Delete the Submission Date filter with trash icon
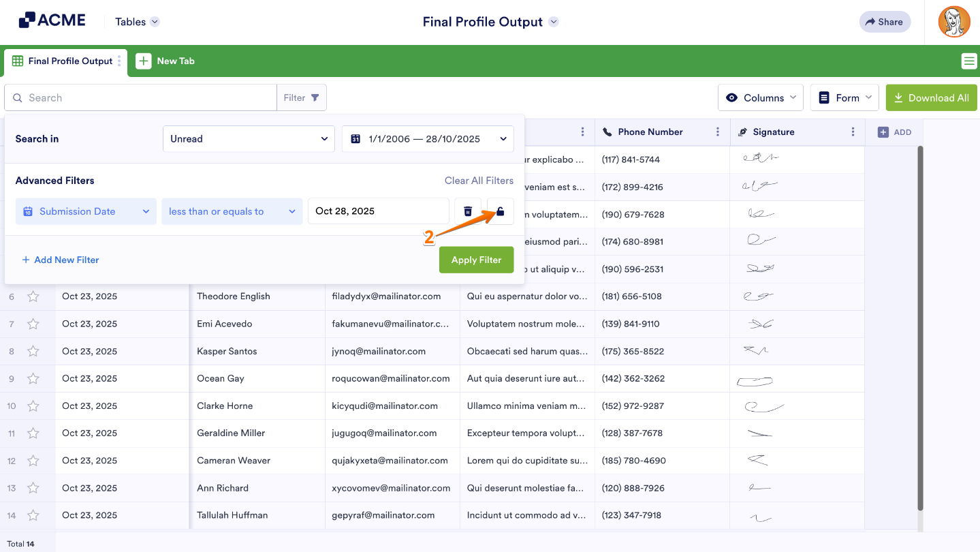This screenshot has width=980, height=552. [x=468, y=211]
